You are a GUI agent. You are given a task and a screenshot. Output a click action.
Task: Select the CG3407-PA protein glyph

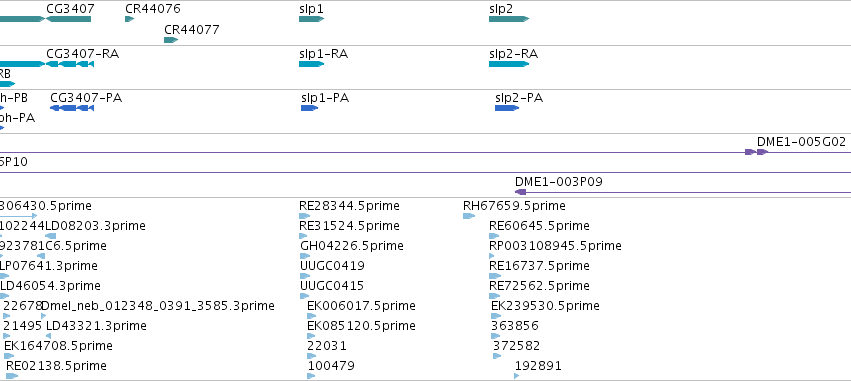[x=72, y=108]
